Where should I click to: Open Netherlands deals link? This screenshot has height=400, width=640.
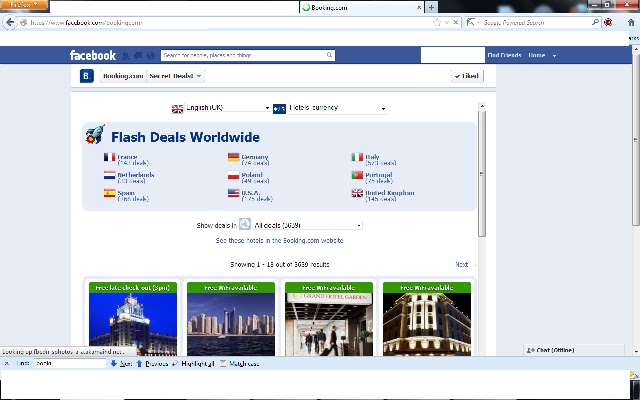click(136, 175)
